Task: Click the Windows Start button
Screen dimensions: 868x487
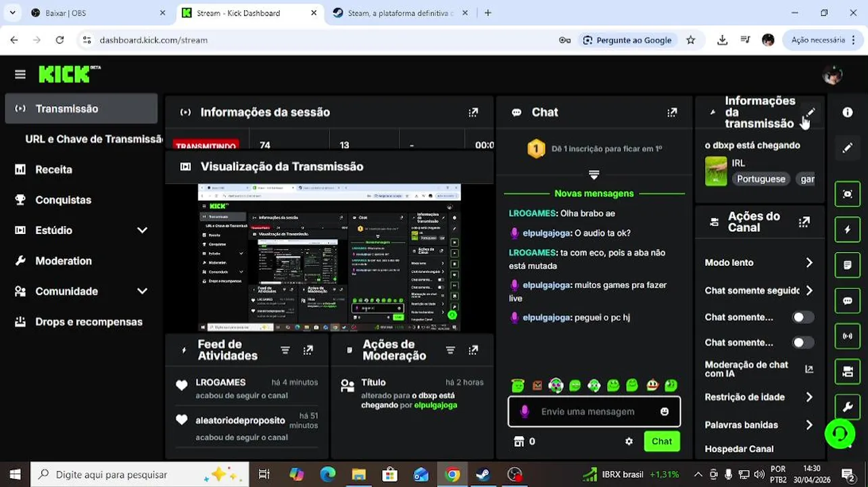Action: 15,475
